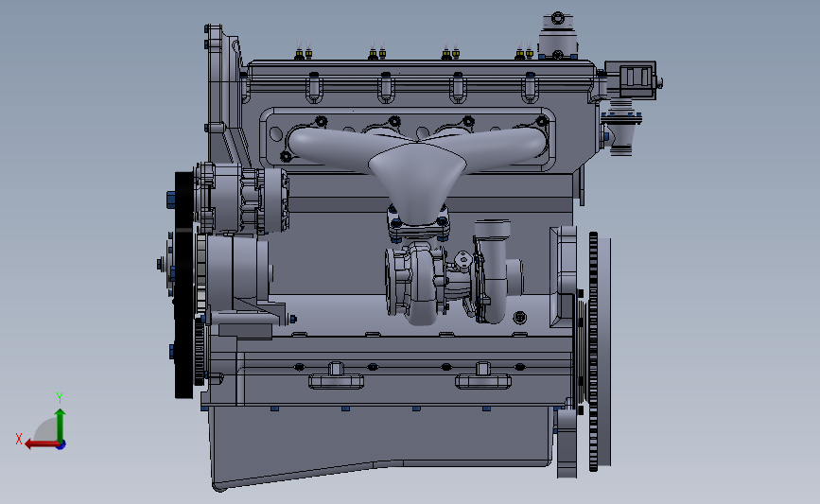Select the left engine mount lug on the block
The width and height of the screenshot is (820, 504).
pyautogui.click(x=336, y=377)
